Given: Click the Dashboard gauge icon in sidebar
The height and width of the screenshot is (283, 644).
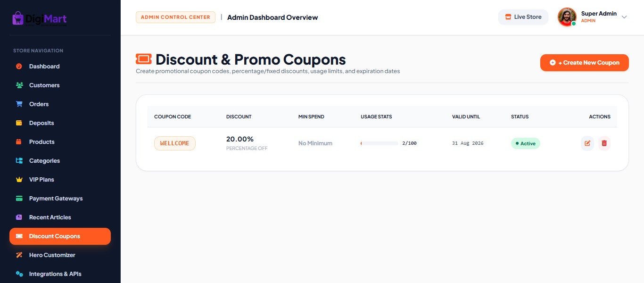Looking at the screenshot, I should (19, 67).
